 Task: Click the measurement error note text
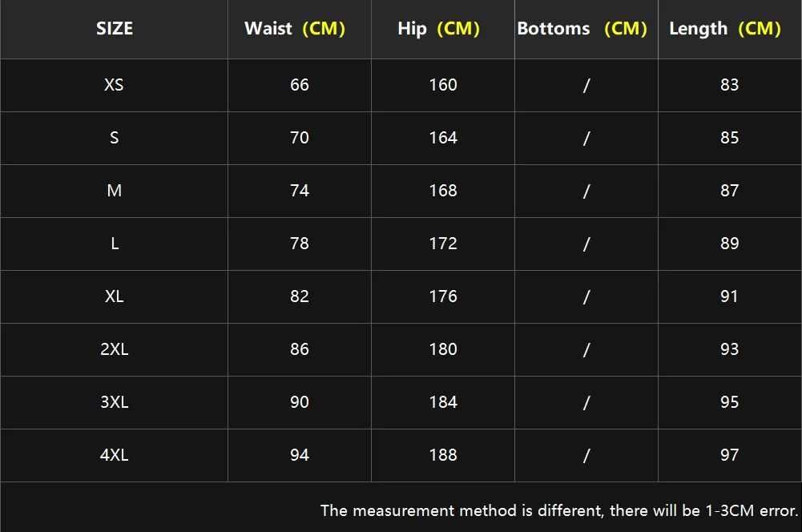click(559, 510)
